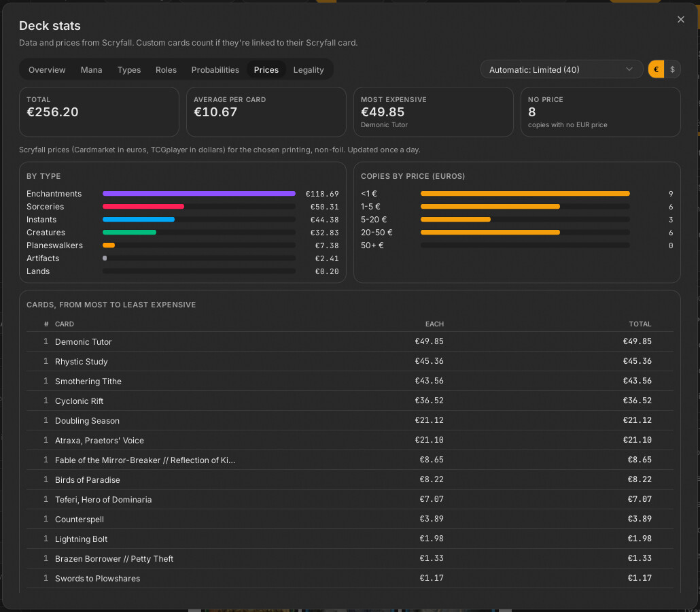Click the EACH column header

[434, 324]
